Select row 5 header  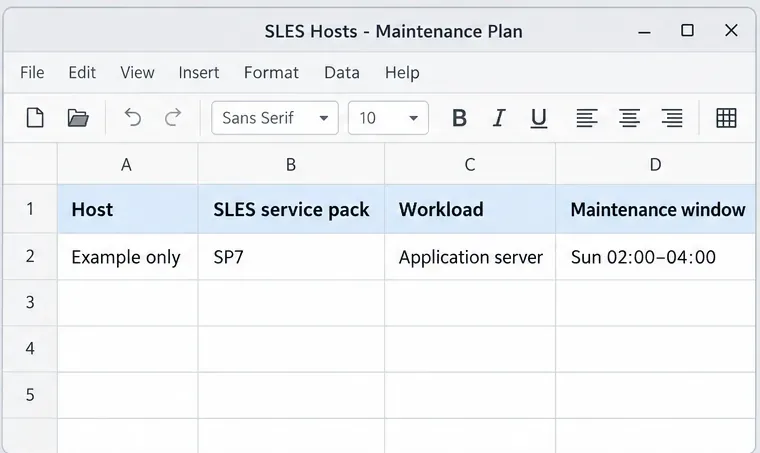[x=30, y=395]
